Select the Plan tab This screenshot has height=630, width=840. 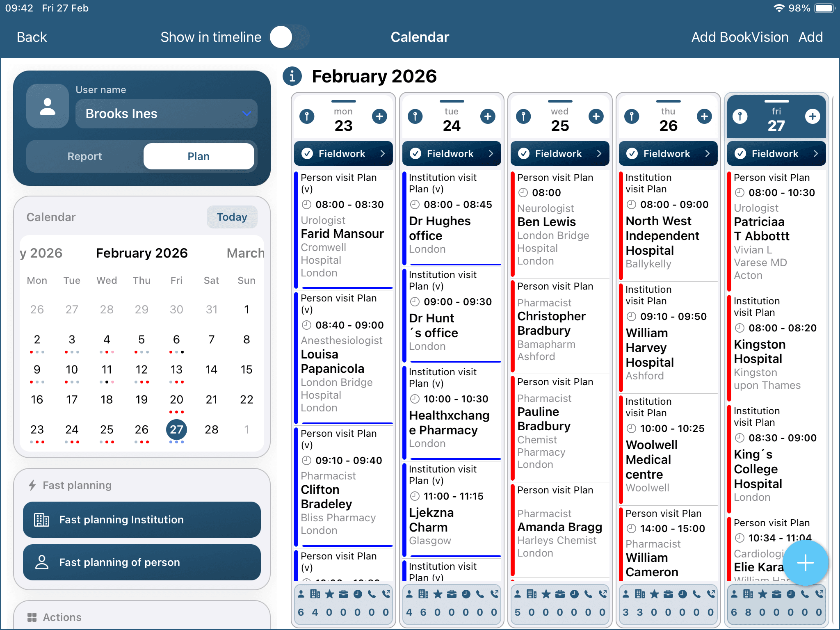pyautogui.click(x=199, y=156)
